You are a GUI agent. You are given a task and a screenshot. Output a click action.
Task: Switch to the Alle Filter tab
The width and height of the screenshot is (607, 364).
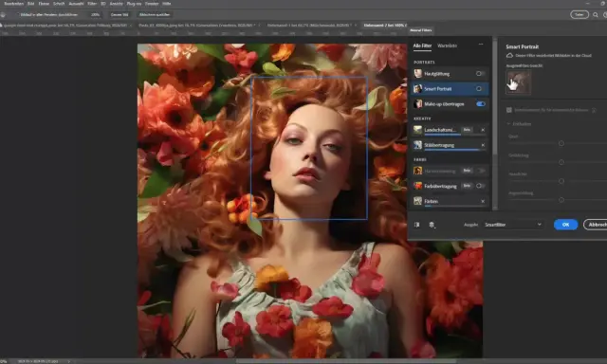[x=422, y=45]
